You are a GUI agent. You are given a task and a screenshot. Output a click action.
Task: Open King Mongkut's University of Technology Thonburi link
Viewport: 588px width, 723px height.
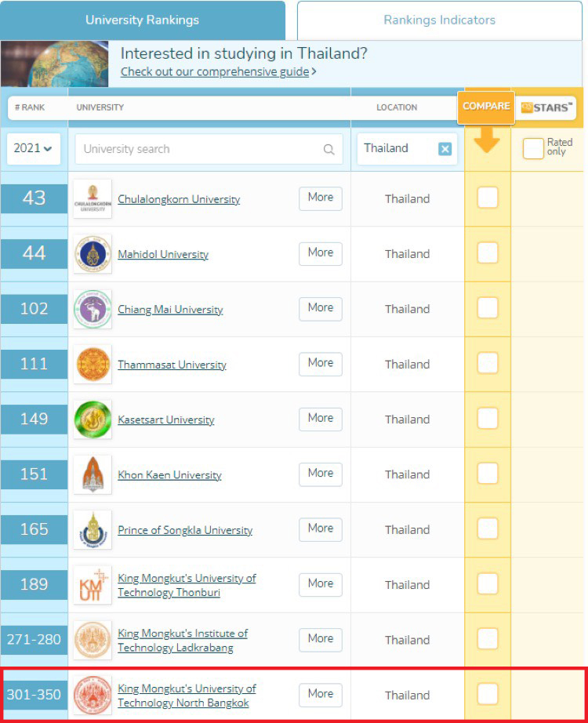point(187,585)
